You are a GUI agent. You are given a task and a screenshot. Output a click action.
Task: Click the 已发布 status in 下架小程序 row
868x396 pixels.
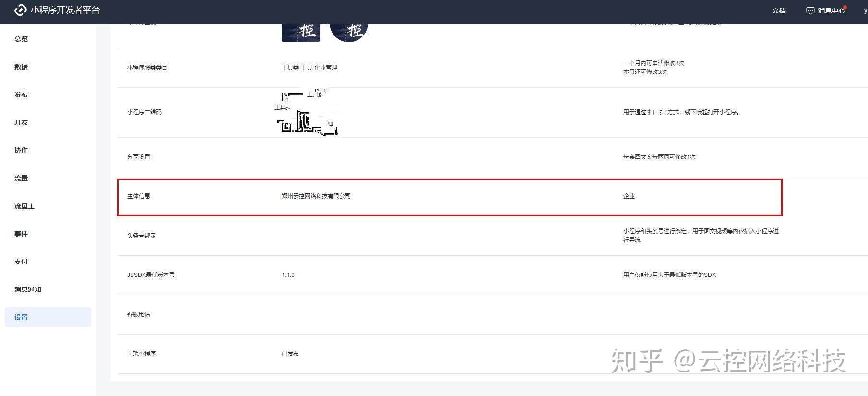pos(290,354)
